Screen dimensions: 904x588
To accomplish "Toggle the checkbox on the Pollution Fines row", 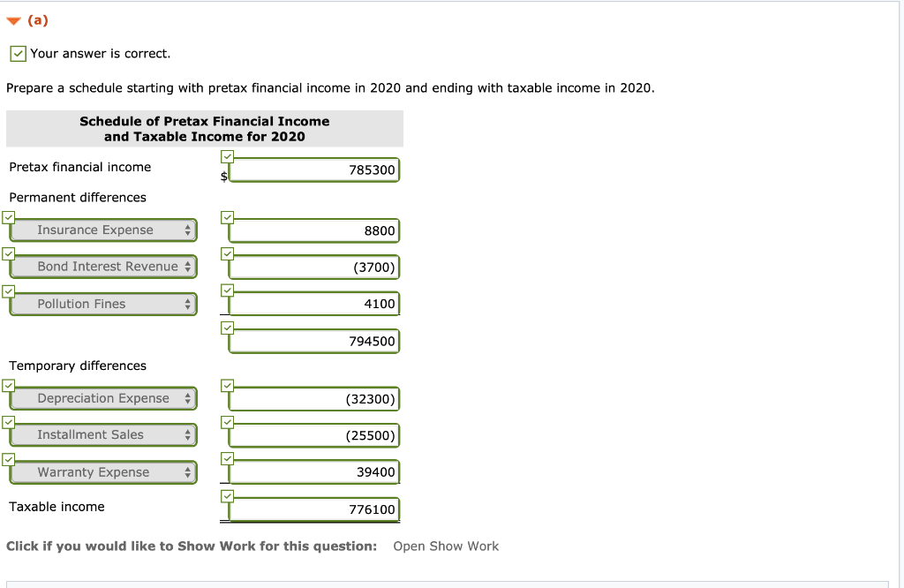I will point(8,290).
